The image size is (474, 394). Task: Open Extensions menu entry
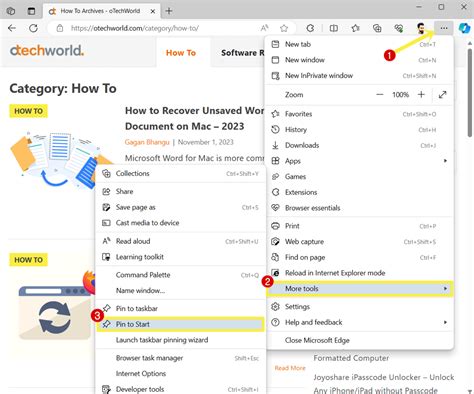click(x=359, y=192)
